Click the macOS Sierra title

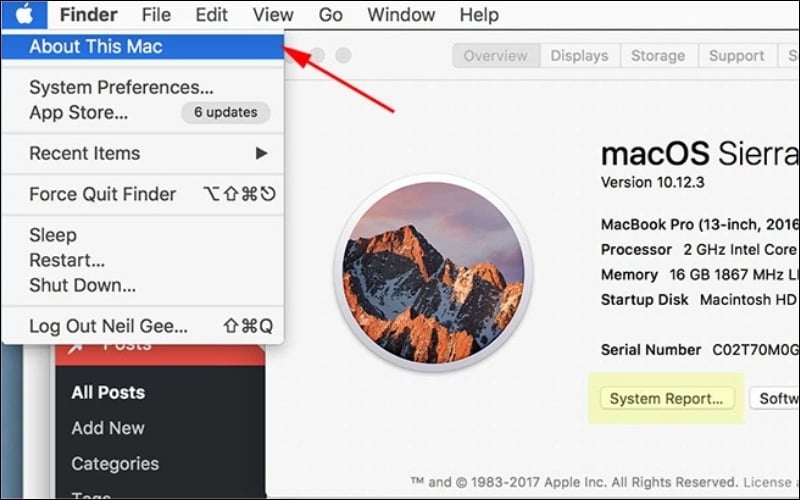pos(700,153)
